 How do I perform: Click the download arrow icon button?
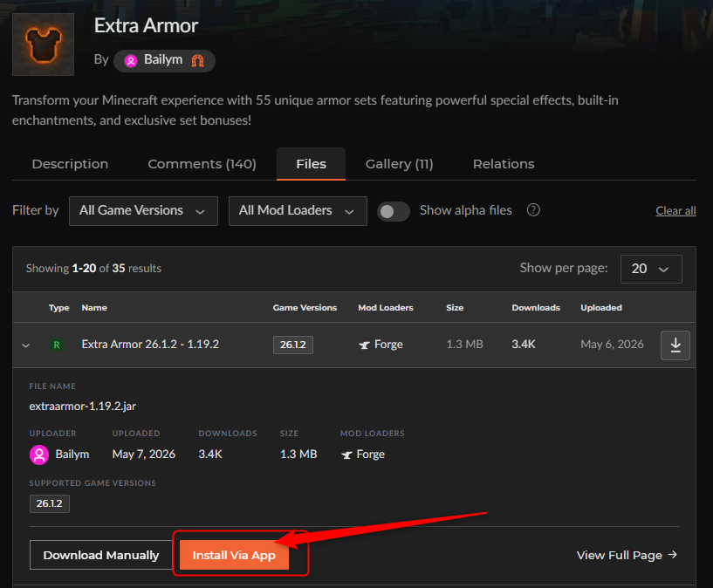coord(675,345)
